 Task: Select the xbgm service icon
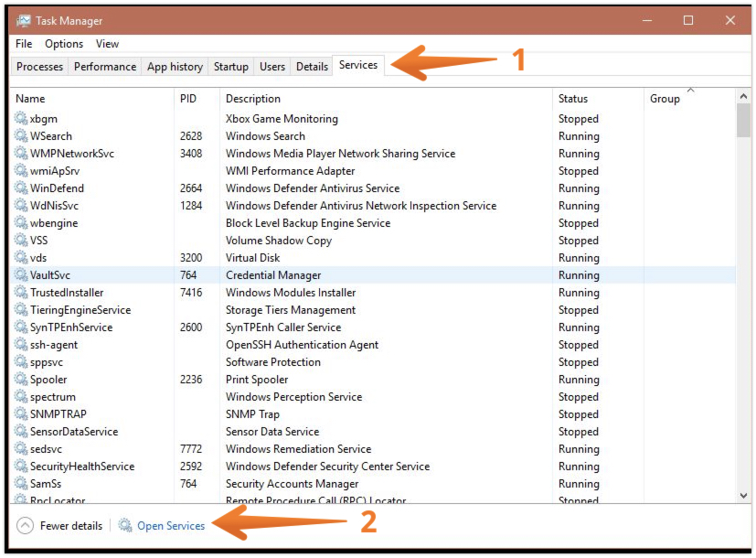(x=20, y=118)
